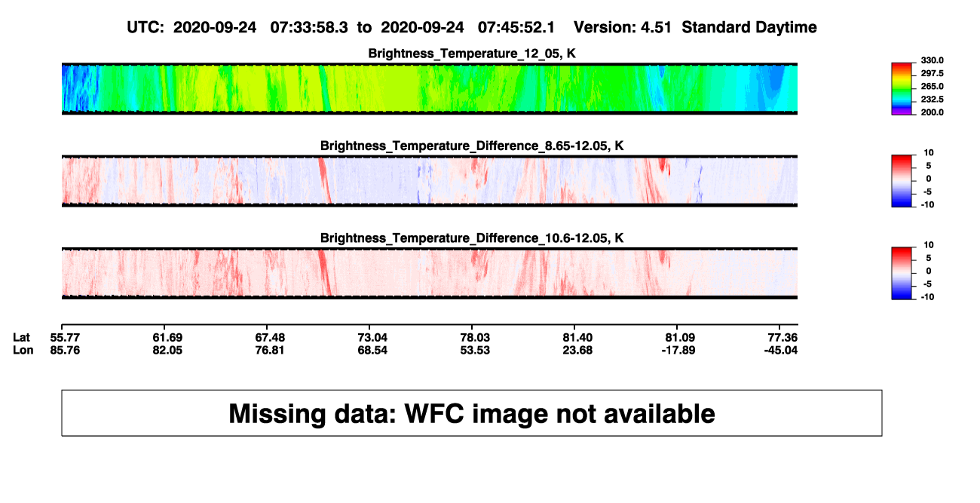Image resolution: width=980 pixels, height=503 pixels.
Task: Click the -10 label on the 8.65-12.05 colorbar
Action: click(x=927, y=204)
